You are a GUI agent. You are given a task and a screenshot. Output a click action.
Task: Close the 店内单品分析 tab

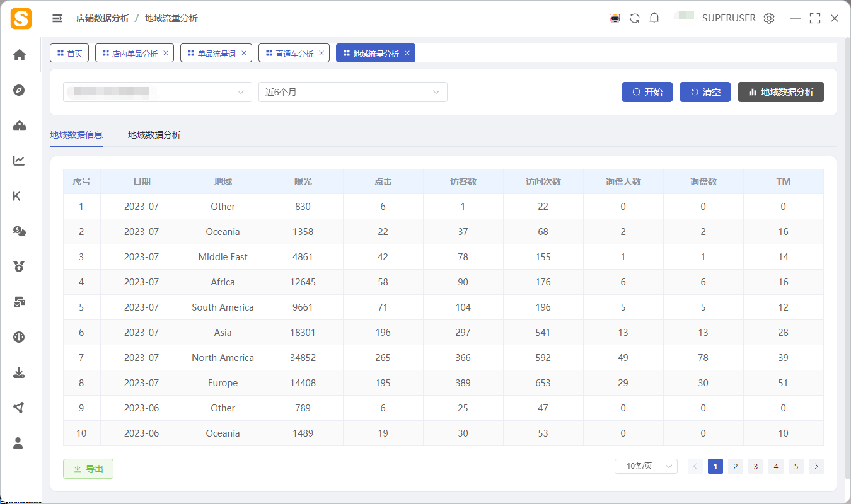coord(166,53)
